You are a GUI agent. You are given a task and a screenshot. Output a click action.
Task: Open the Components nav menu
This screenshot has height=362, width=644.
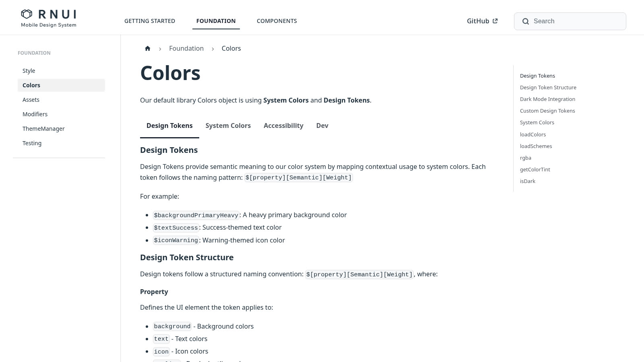[x=277, y=21]
